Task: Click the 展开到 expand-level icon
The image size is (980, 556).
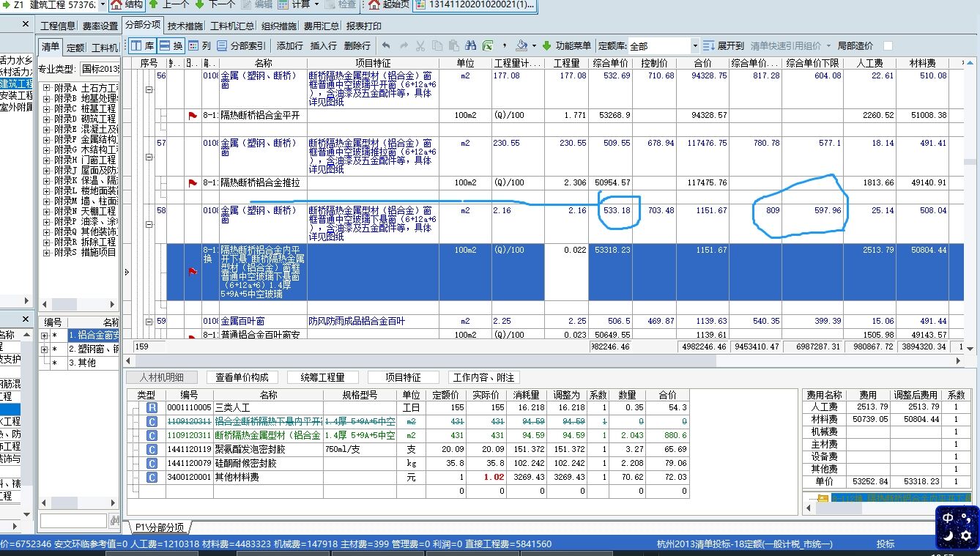Action: pos(708,45)
